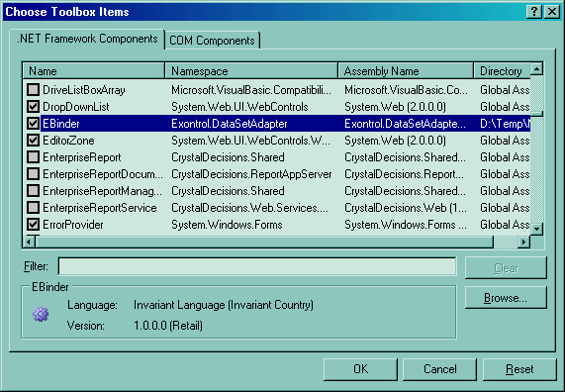Focus the Filter text field
Screen dimensions: 565x392
(x=257, y=266)
